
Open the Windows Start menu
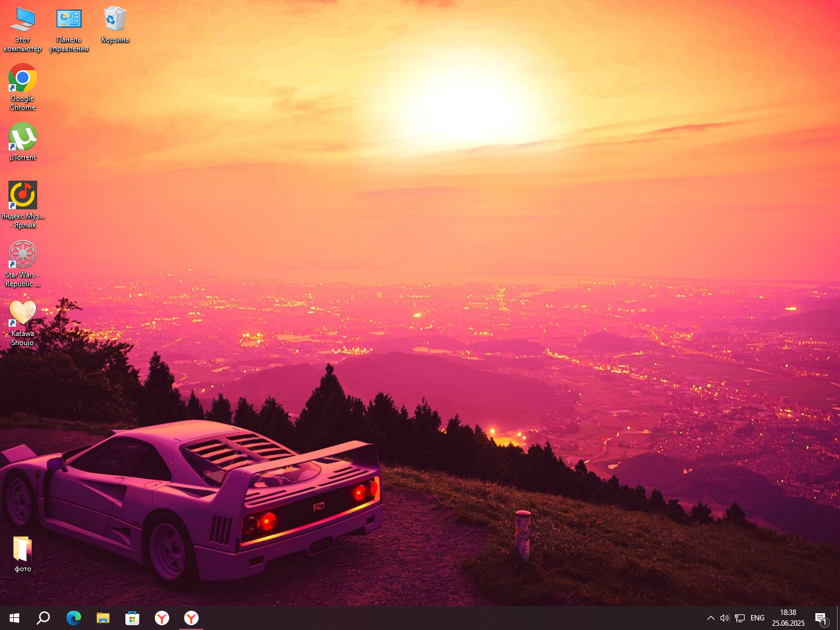tap(14, 618)
